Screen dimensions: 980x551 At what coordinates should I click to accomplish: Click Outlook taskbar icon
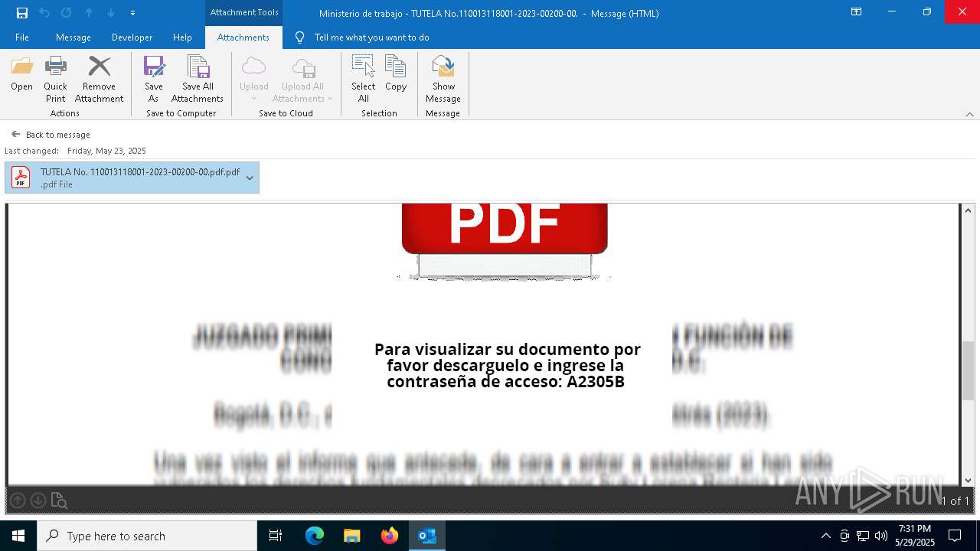pyautogui.click(x=427, y=536)
